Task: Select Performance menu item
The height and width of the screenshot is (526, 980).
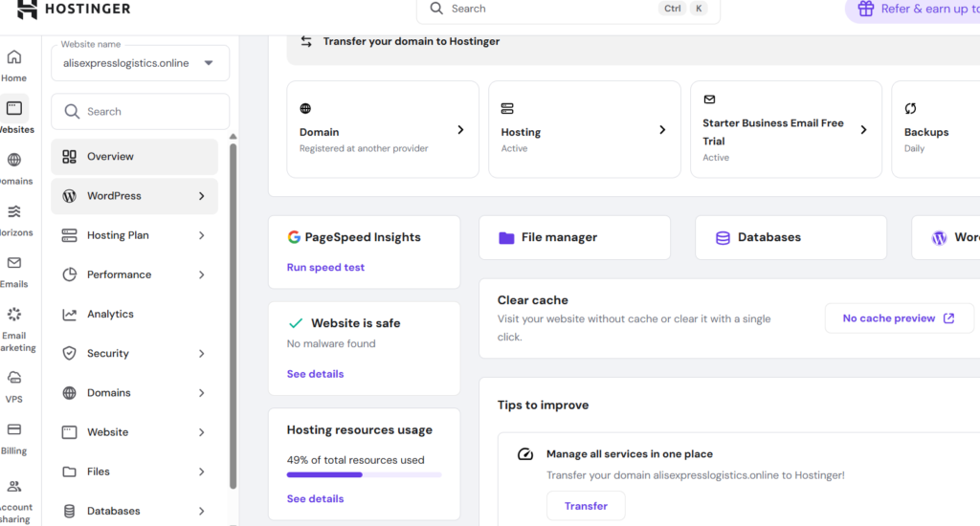Action: 134,274
